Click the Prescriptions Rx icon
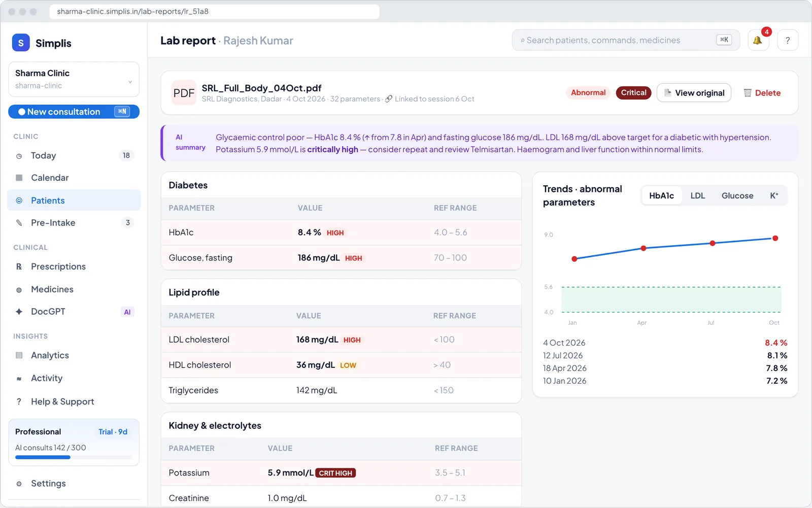812x508 pixels. (19, 266)
